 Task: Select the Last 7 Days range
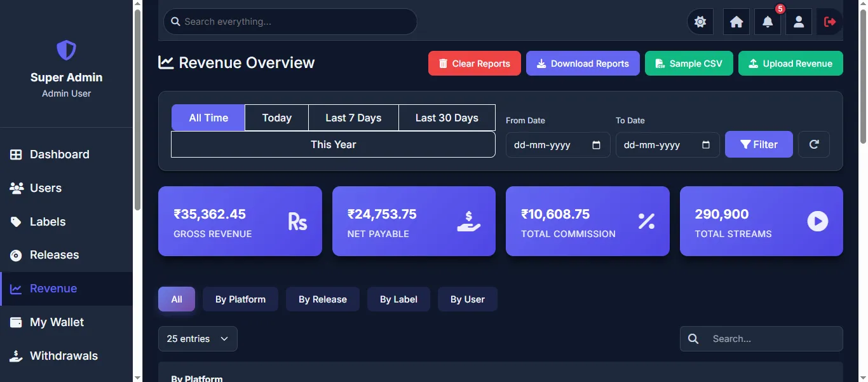[x=353, y=118]
